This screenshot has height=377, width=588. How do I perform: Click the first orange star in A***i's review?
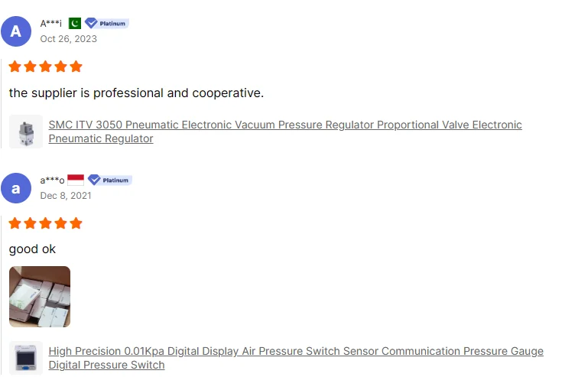coord(15,67)
